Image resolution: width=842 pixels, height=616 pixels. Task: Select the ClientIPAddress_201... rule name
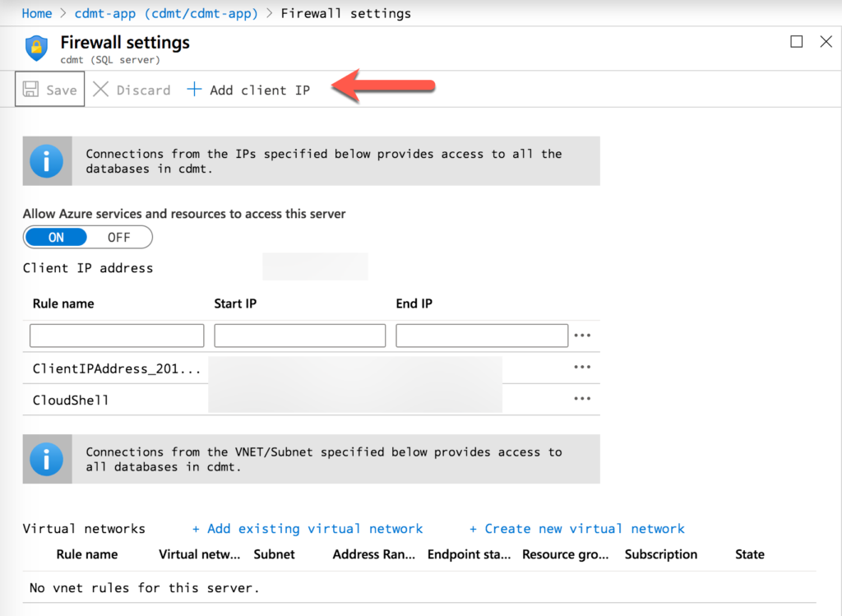(117, 369)
